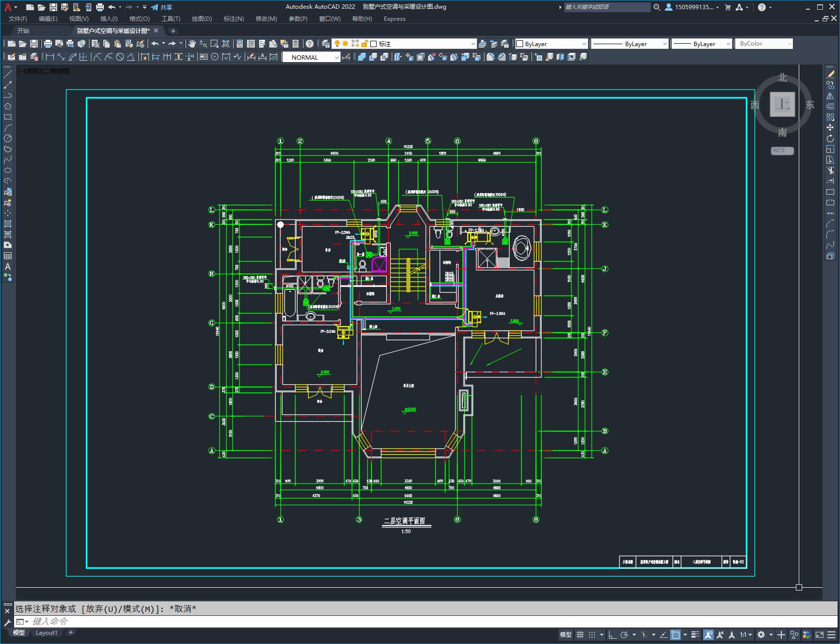Activate the Pan hand tool
This screenshot has width=840, height=644.
pyautogui.click(x=192, y=44)
